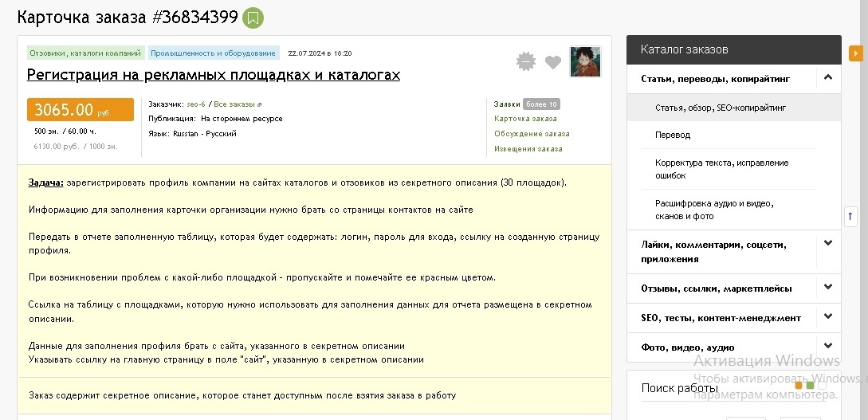Image resolution: width=868 pixels, height=420 pixels.
Task: Open the Карточка заказа link
Action: (x=525, y=119)
